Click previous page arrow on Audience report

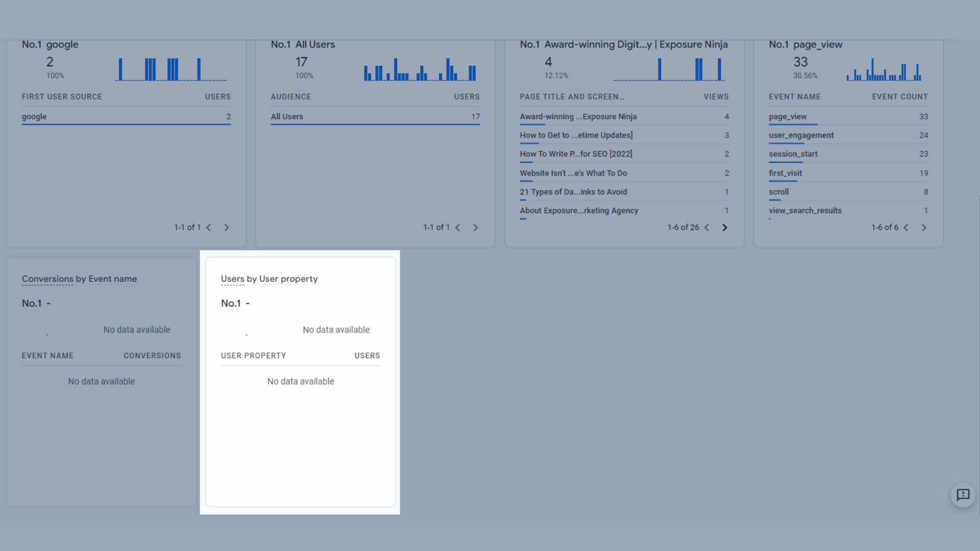pyautogui.click(x=458, y=228)
